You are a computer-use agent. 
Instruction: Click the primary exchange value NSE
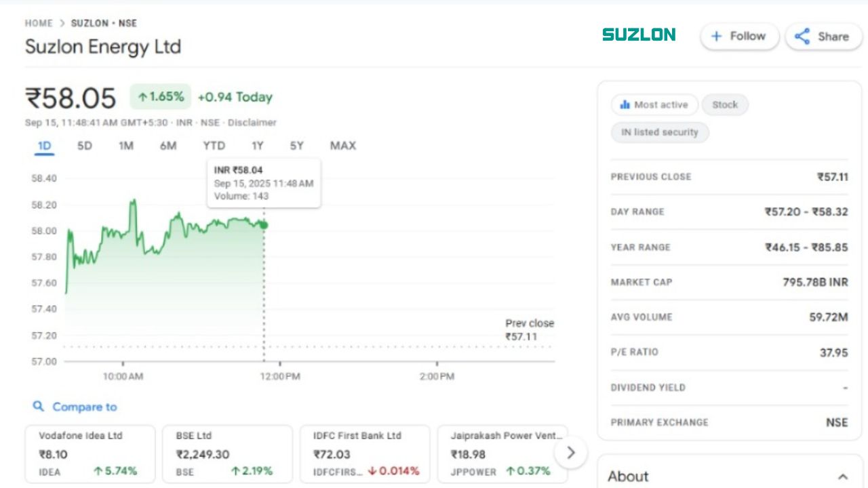click(x=837, y=422)
